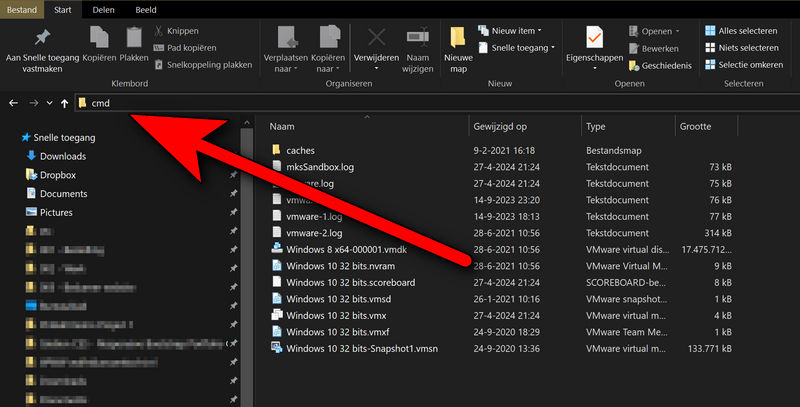Click the address bar containing cmd
Image resolution: width=800 pixels, height=407 pixels.
(x=437, y=103)
